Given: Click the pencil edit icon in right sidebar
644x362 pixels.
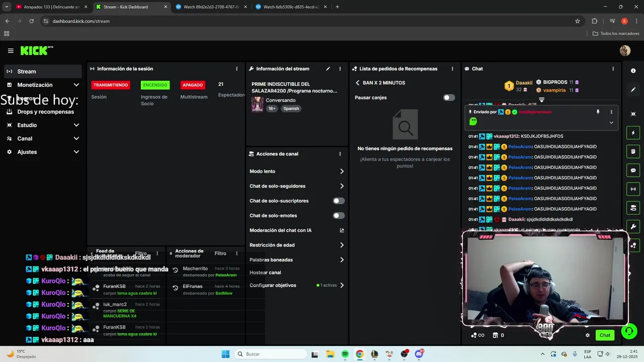Looking at the screenshot, I should point(633,89).
